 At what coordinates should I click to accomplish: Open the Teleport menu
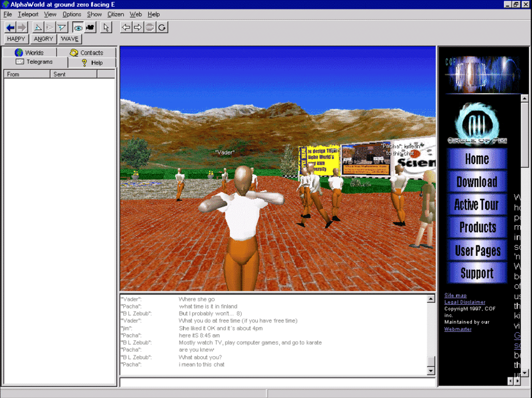tap(28, 14)
